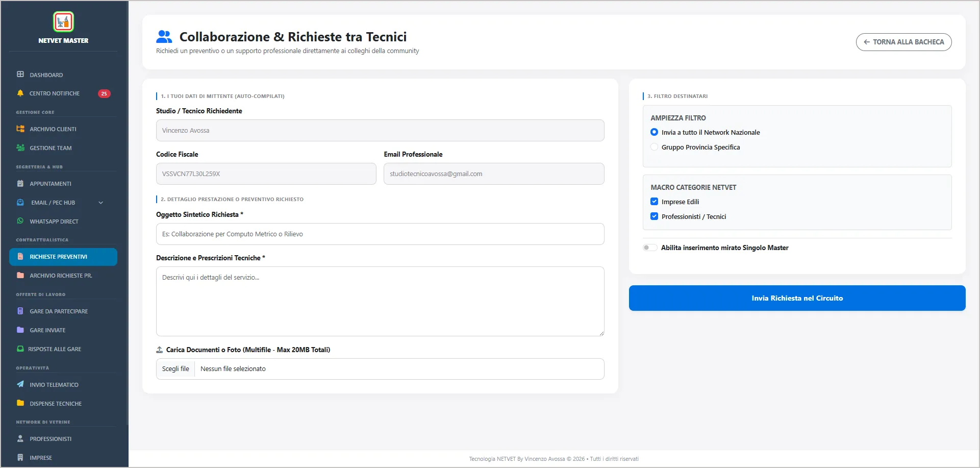Click the Scegli file button
This screenshot has width=980, height=468.
(x=175, y=368)
